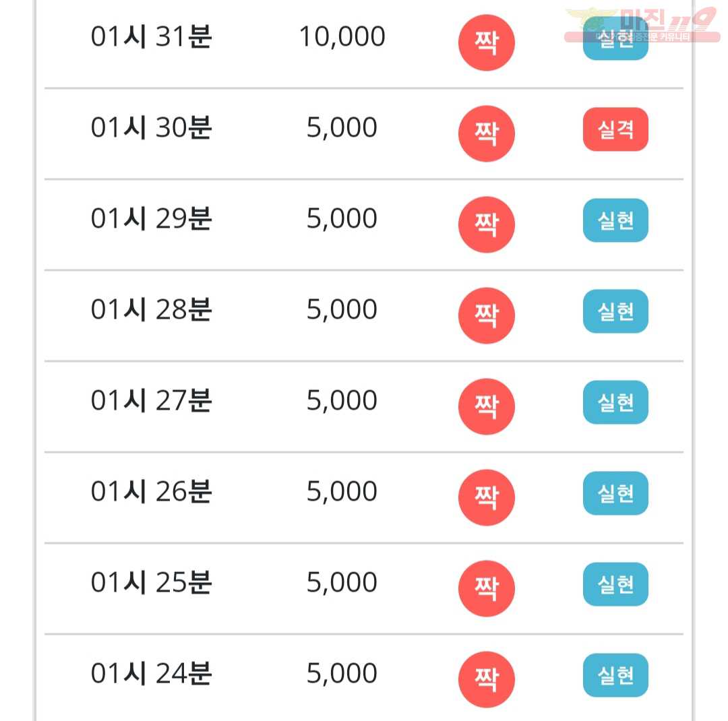Image resolution: width=728 pixels, height=721 pixels.
Task: Click the 10,000 amount in top row
Action: coord(342,36)
